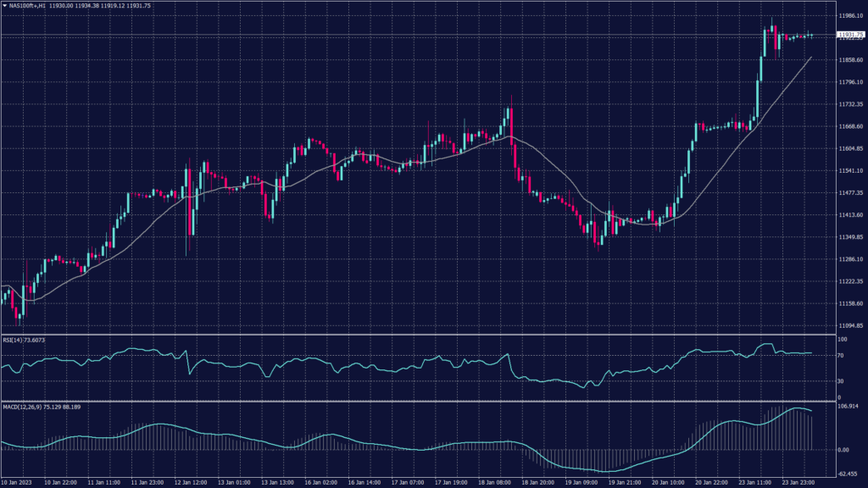Click the current price label 11931.75
The image size is (868, 488).
tap(849, 35)
